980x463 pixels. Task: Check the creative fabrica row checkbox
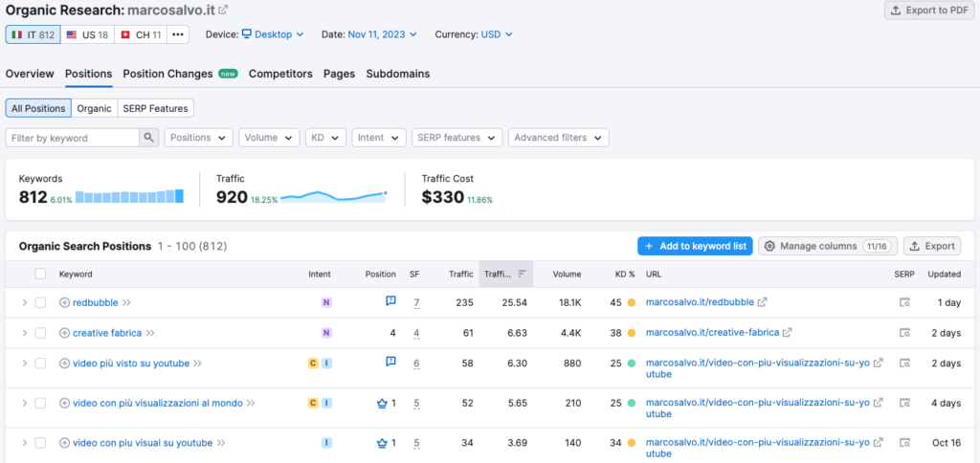(40, 333)
